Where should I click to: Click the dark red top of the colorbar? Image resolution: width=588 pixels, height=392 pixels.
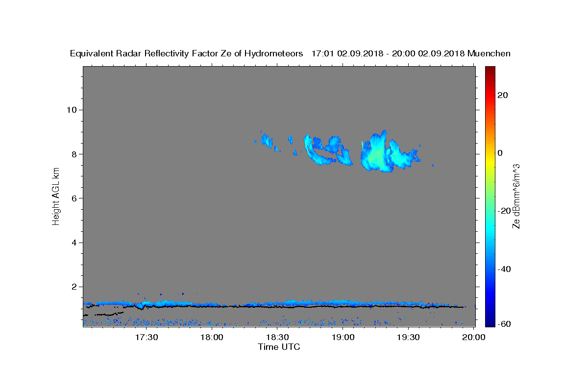tap(490, 71)
